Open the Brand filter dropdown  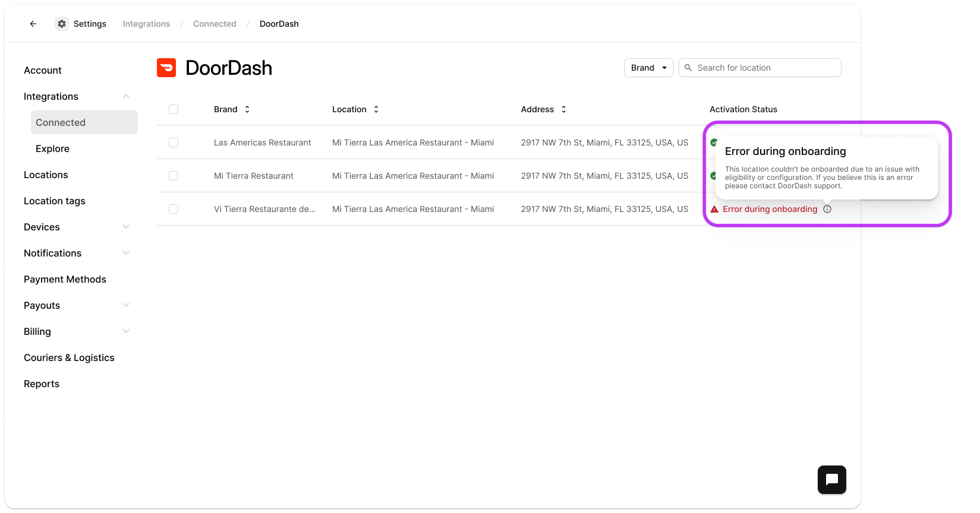(648, 68)
